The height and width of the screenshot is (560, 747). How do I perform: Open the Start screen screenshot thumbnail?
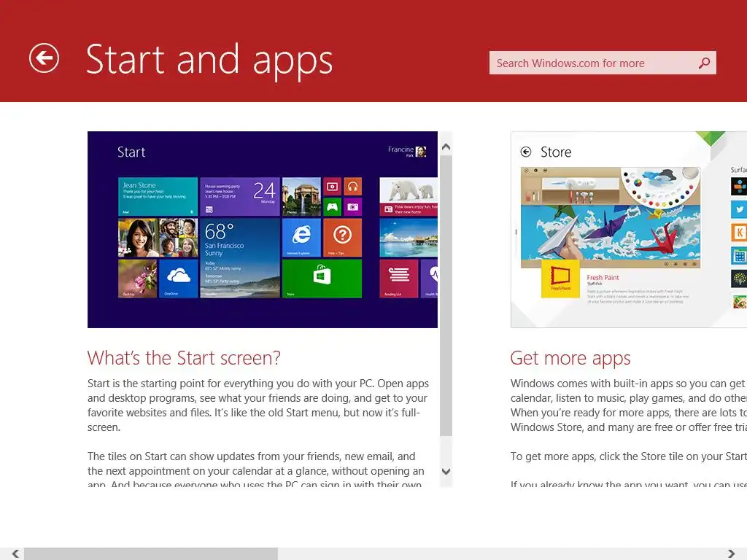pyautogui.click(x=263, y=230)
